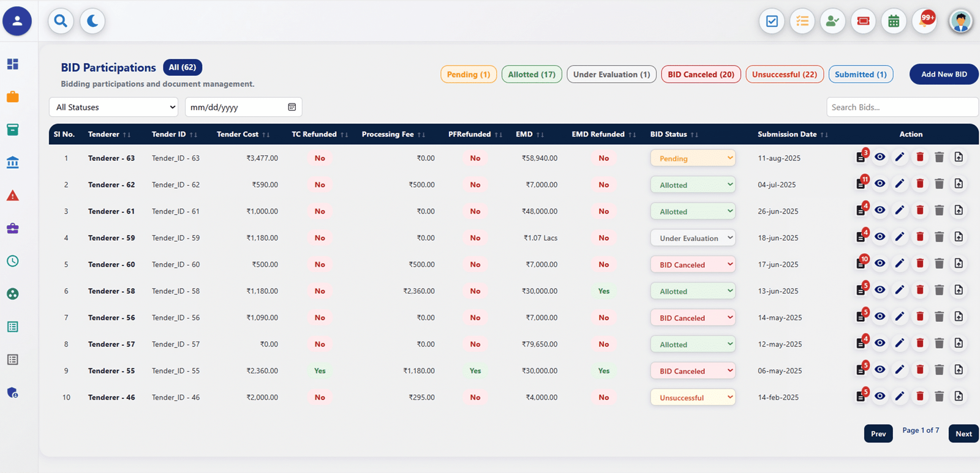Viewport: 980px width, 473px height.
Task: Click the warning triangle icon in sidebar
Action: pyautogui.click(x=13, y=196)
